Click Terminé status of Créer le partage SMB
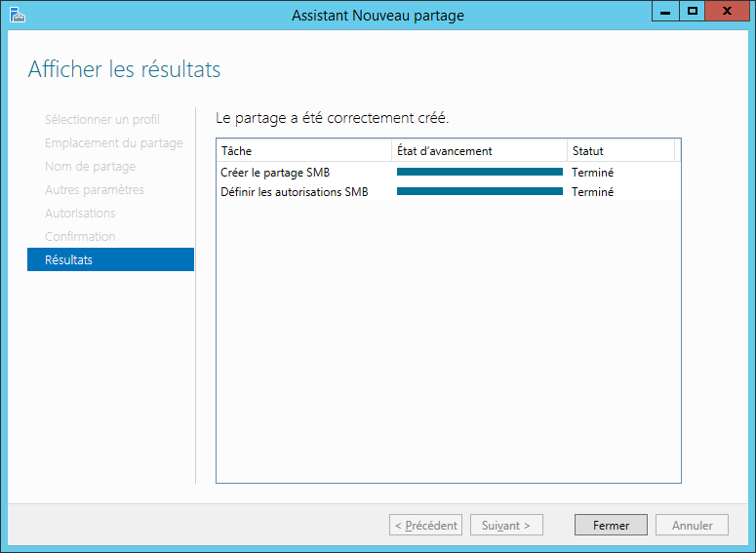Image resolution: width=756 pixels, height=553 pixels. coord(592,173)
